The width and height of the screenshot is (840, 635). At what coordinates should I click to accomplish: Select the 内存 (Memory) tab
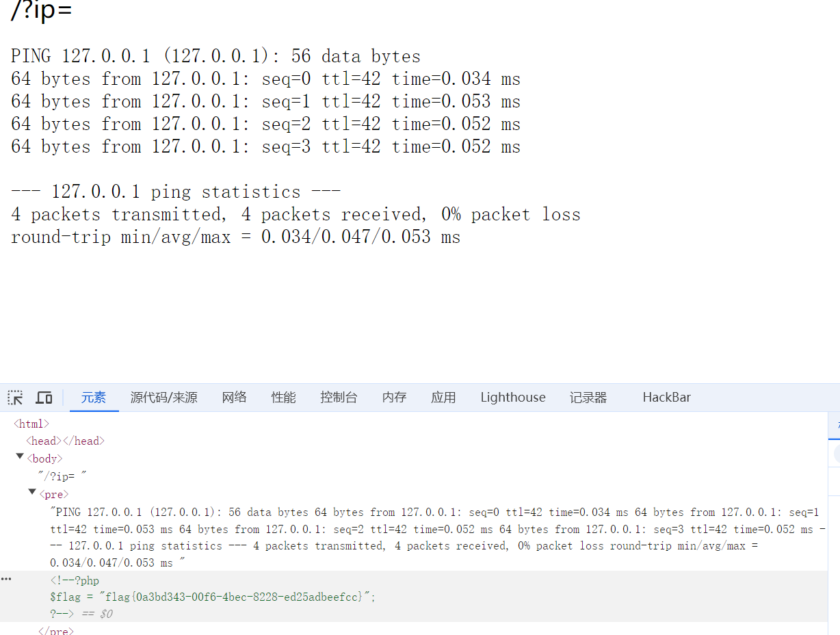pyautogui.click(x=394, y=398)
